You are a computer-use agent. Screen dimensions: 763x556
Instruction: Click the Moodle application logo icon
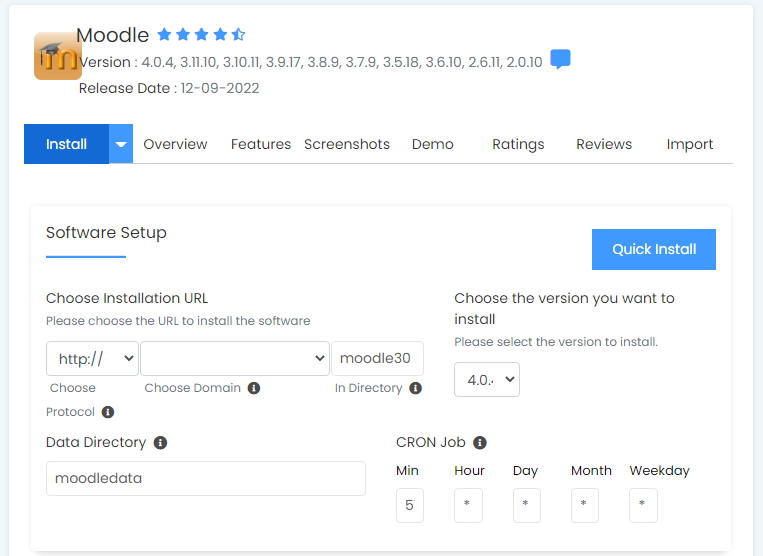[x=57, y=56]
